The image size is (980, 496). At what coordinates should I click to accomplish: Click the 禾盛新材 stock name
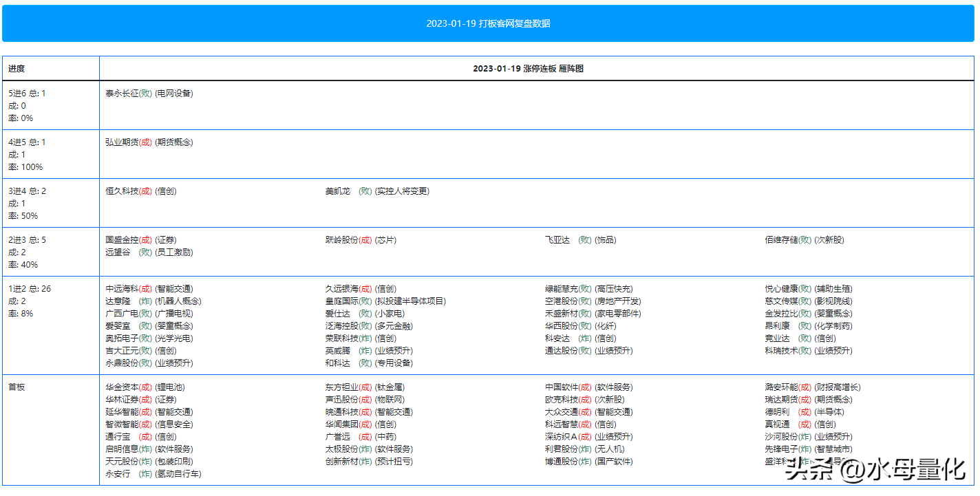[562, 314]
